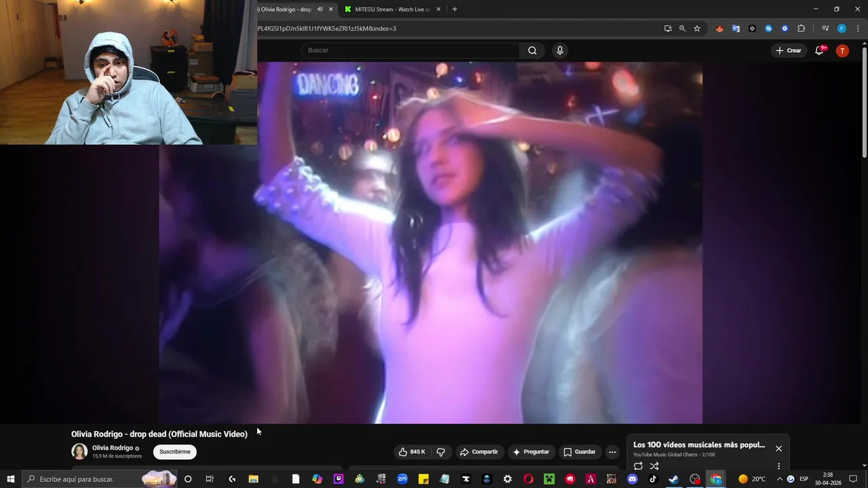Click the video title drop dead text

[x=159, y=434]
